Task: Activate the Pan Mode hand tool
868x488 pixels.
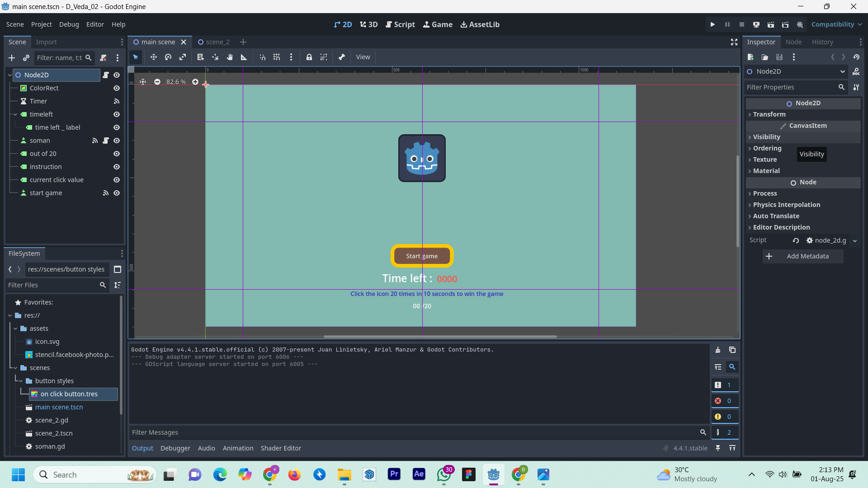Action: pyautogui.click(x=230, y=57)
